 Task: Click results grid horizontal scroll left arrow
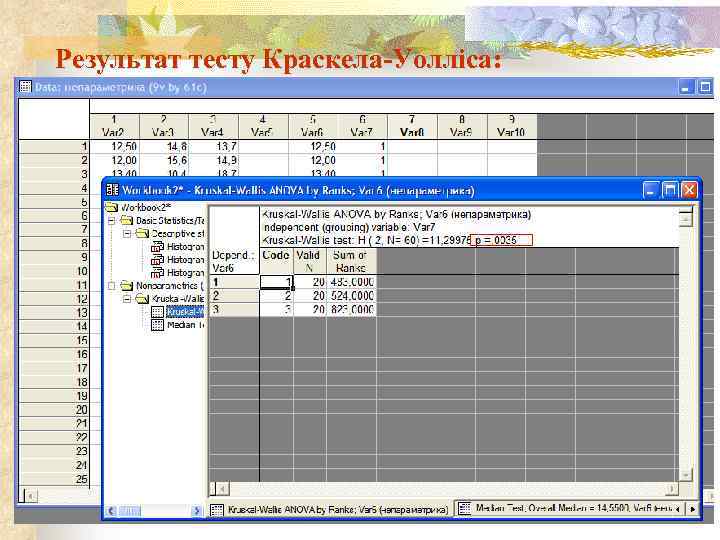(222, 489)
